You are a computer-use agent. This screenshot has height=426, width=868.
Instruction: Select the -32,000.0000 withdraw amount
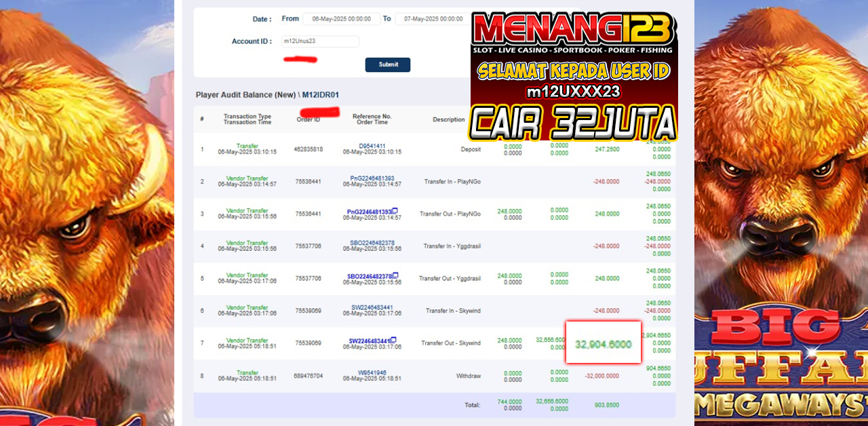point(601,376)
